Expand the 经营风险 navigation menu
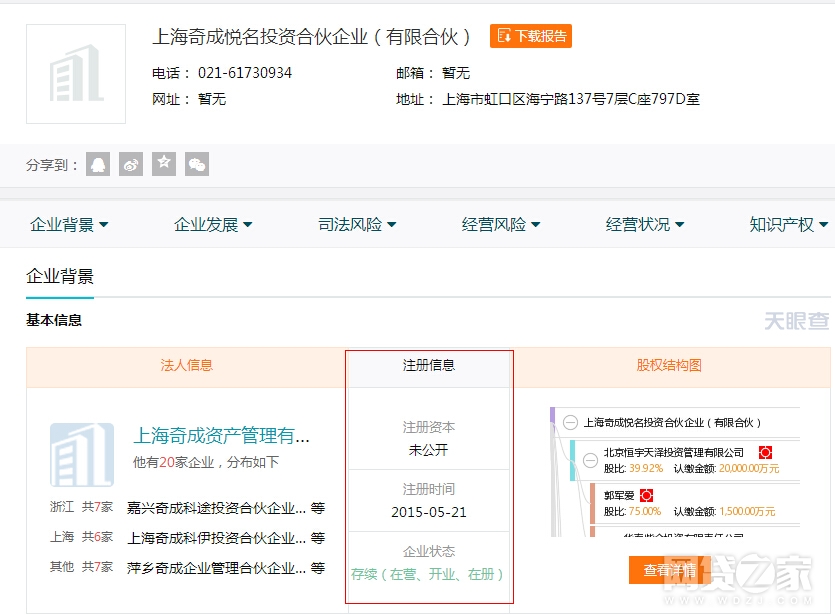Image resolution: width=835 pixels, height=615 pixels. coord(501,225)
